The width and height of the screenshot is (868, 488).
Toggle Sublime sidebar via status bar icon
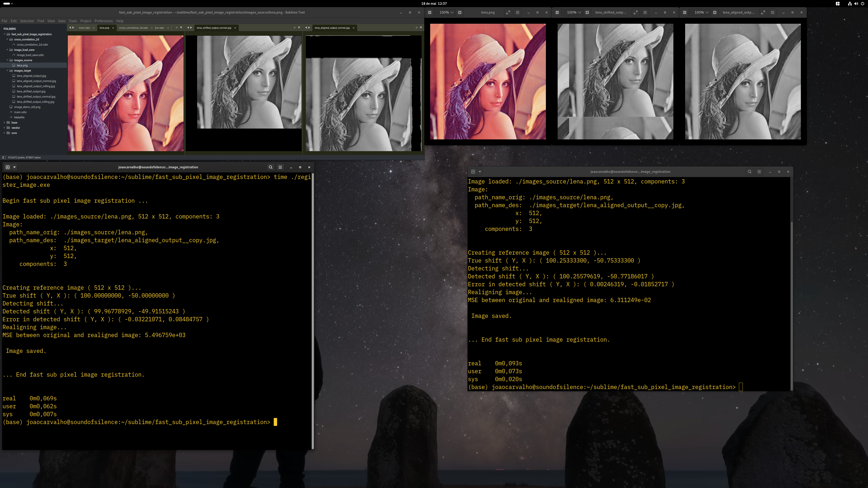[x=4, y=157]
